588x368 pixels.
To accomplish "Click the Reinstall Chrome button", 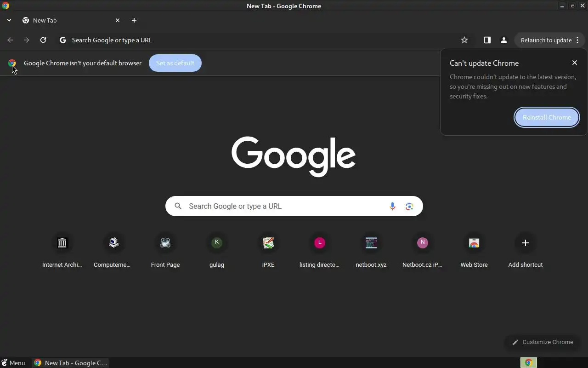I will coord(547,117).
